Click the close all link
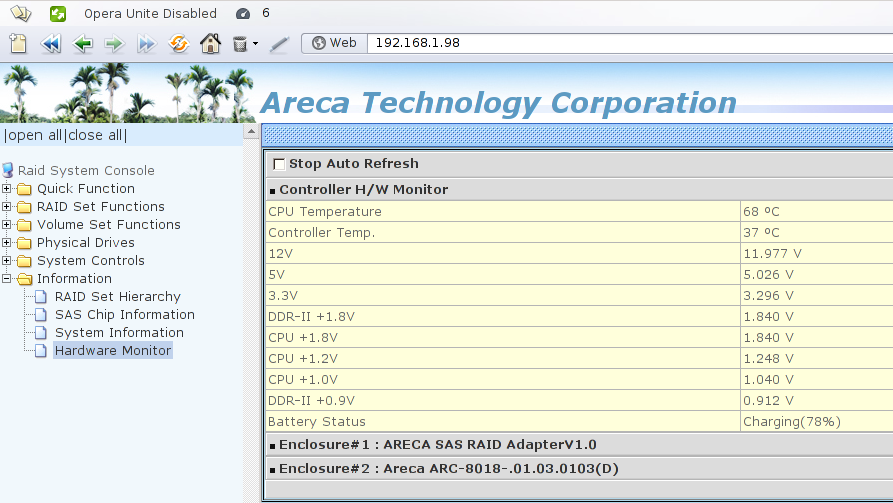This screenshot has height=503, width=893. (95, 135)
